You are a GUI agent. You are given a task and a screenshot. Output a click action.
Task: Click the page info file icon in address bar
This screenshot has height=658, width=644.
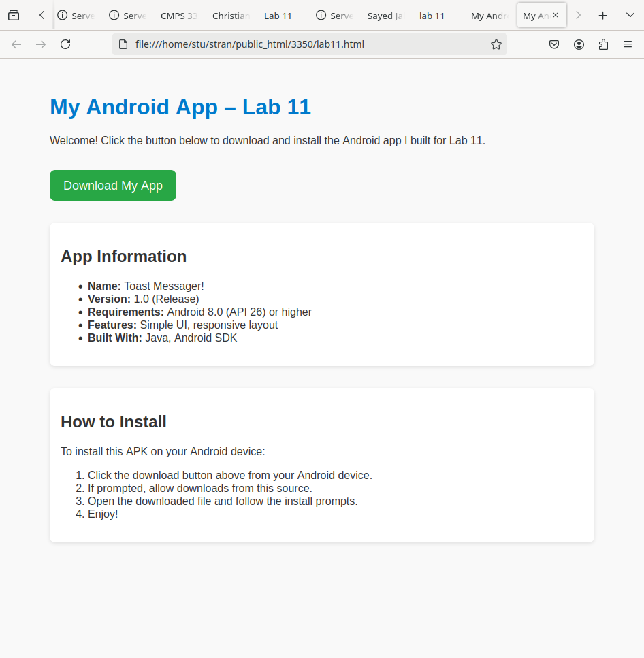123,44
